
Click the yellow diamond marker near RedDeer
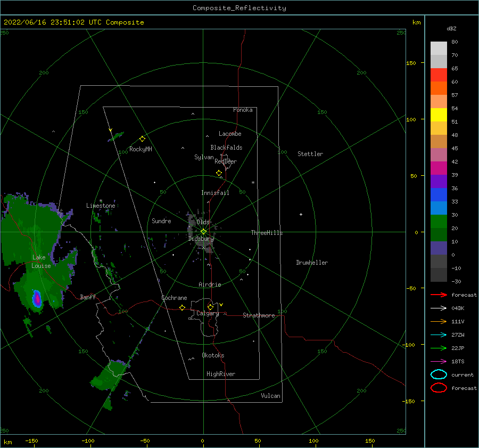point(219,173)
